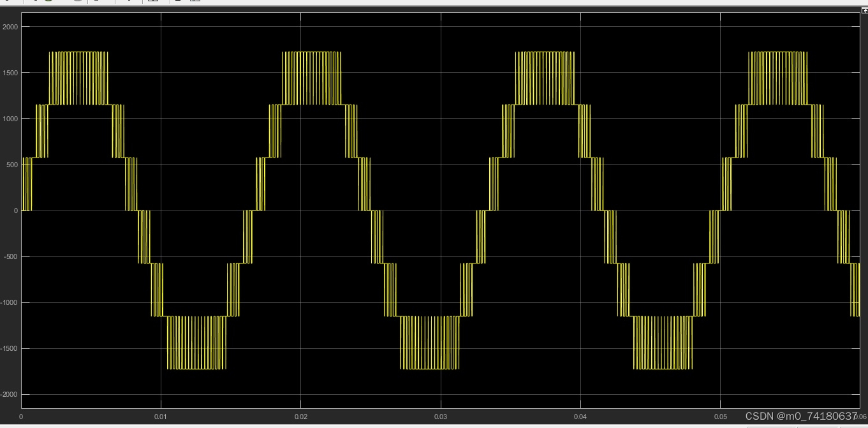Click the 0.03 time-axis tick label
The height and width of the screenshot is (428, 868).
441,417
